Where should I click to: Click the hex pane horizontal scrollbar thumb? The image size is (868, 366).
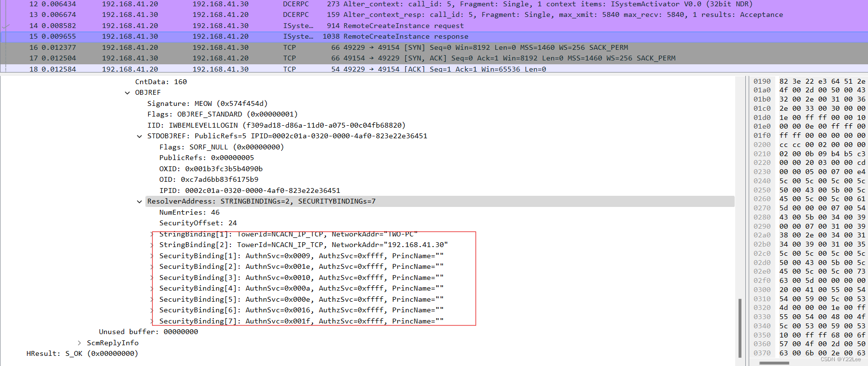pos(774,363)
